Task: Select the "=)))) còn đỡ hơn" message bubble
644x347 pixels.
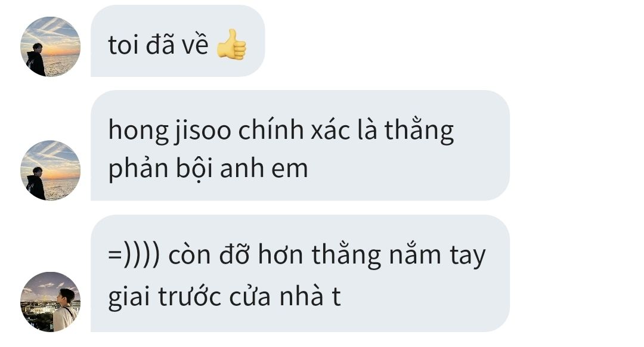Action: pyautogui.click(x=300, y=273)
